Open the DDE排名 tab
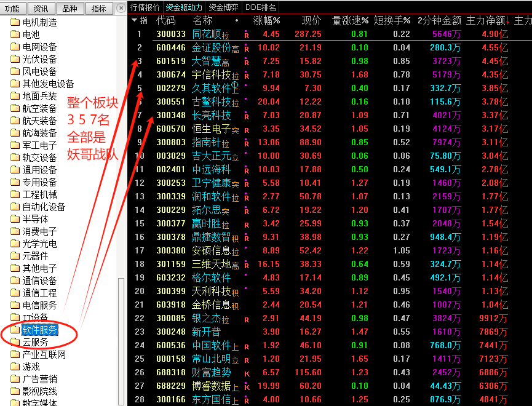The image size is (532, 406). click(261, 7)
